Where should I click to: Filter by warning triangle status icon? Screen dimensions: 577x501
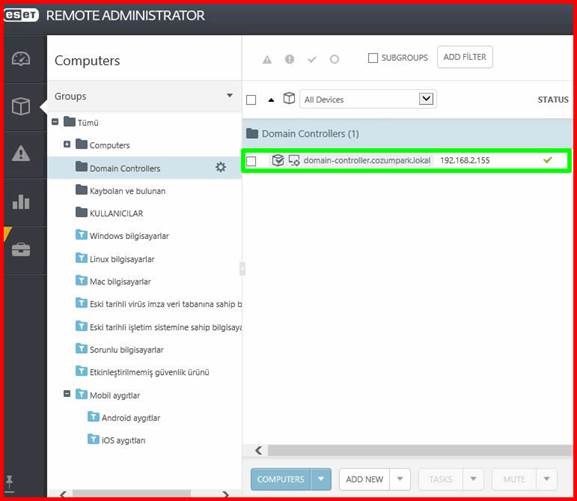click(x=267, y=59)
